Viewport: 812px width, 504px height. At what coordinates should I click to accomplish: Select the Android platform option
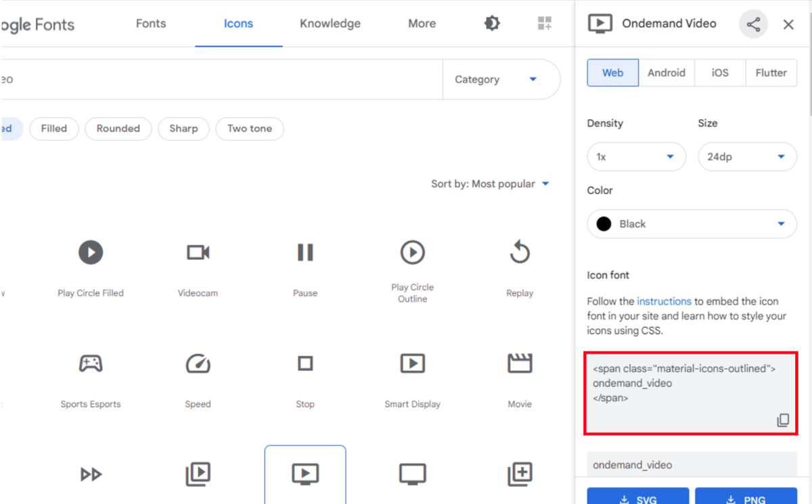(x=667, y=72)
